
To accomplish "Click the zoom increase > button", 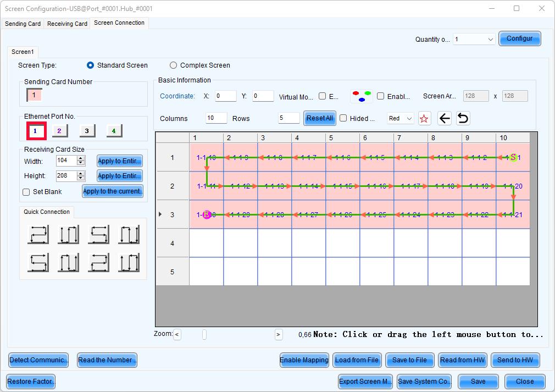I will 279,334.
